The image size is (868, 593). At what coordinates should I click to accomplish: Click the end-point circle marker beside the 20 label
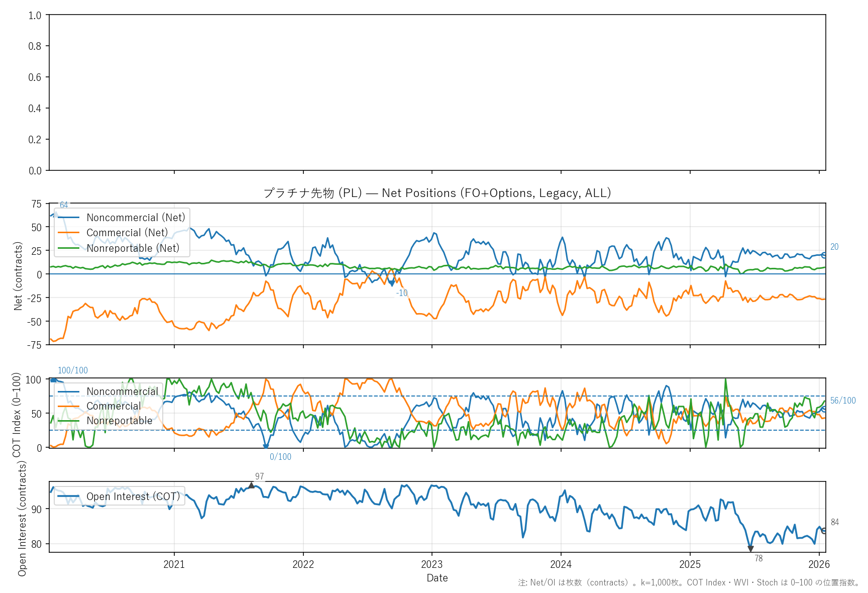point(824,255)
